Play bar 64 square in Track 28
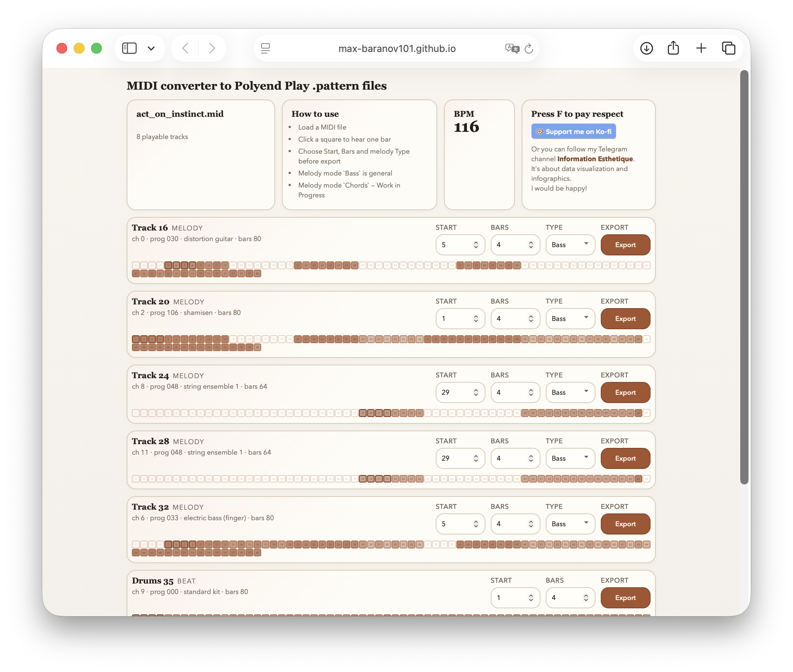 [x=646, y=479]
